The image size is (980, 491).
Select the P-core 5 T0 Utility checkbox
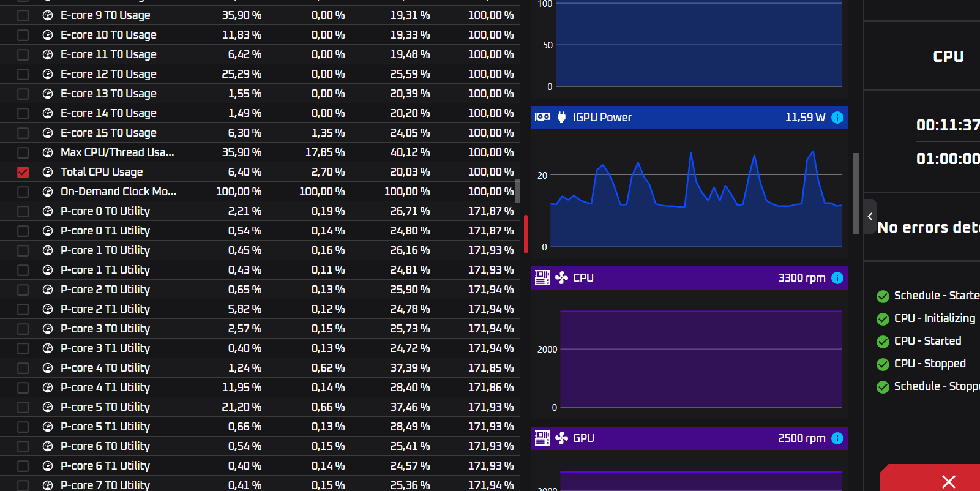pyautogui.click(x=23, y=407)
